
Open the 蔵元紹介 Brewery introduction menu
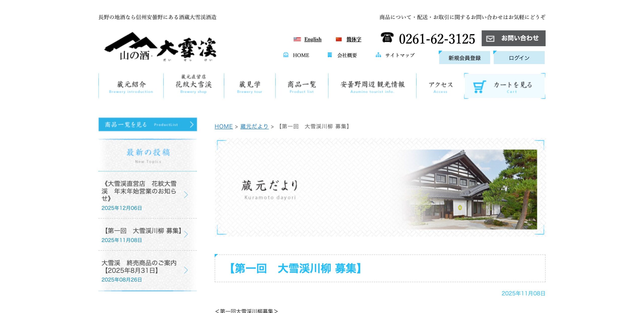(131, 86)
